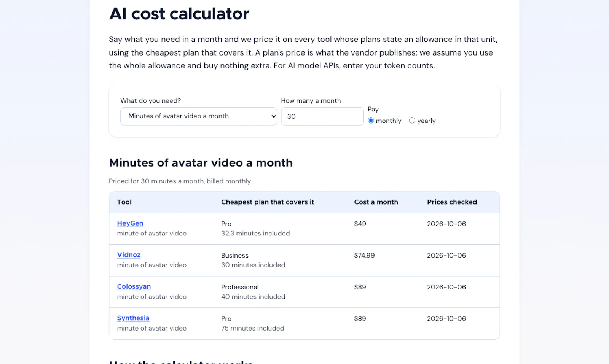Open the 'What do you need?' dropdown
The image size is (609, 364).
[x=199, y=116]
